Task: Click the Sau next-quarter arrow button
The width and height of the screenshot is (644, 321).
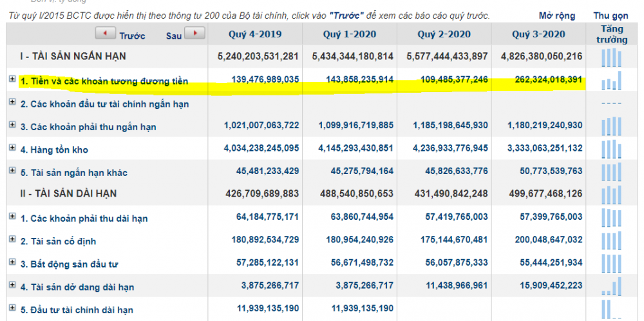Action: tap(194, 34)
